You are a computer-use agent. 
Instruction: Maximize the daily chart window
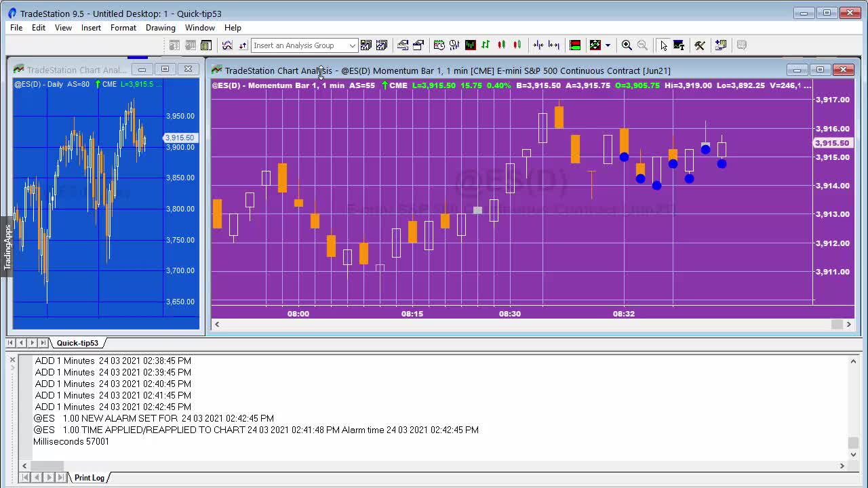click(165, 69)
